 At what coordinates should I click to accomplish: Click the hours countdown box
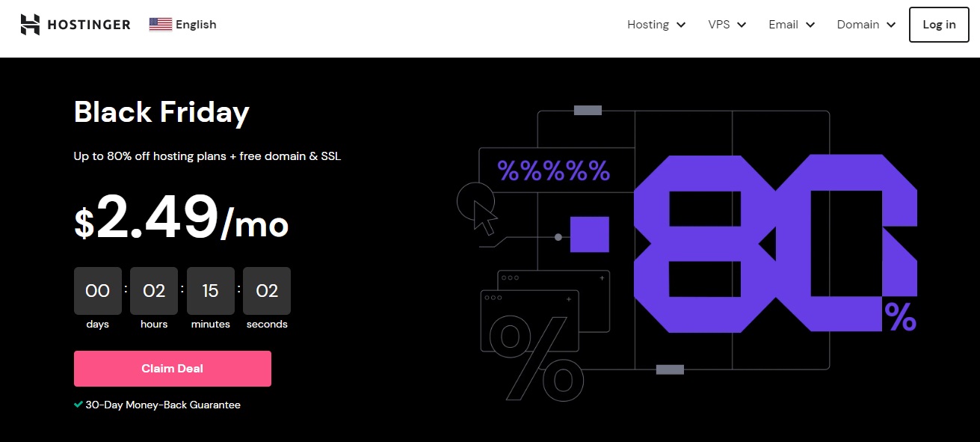[x=154, y=291]
